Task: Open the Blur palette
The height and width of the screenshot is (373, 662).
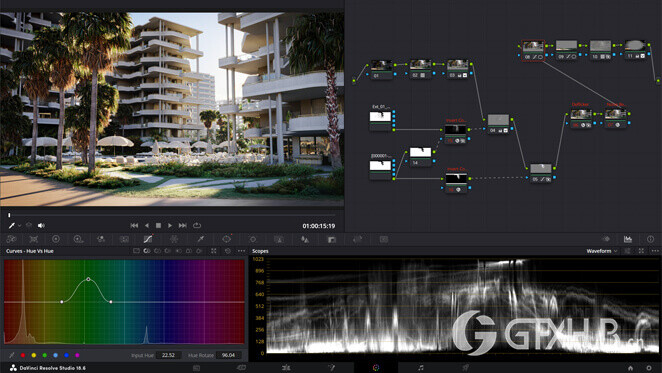Action: pos(305,240)
